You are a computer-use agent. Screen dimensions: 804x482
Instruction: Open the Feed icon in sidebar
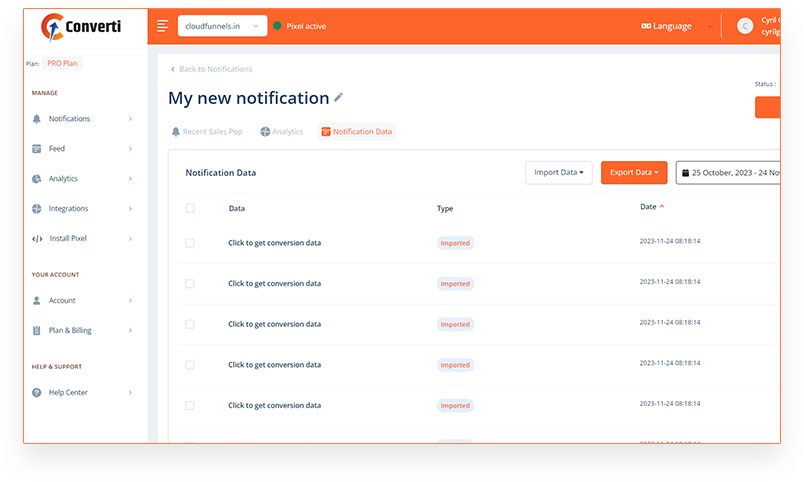[36, 149]
